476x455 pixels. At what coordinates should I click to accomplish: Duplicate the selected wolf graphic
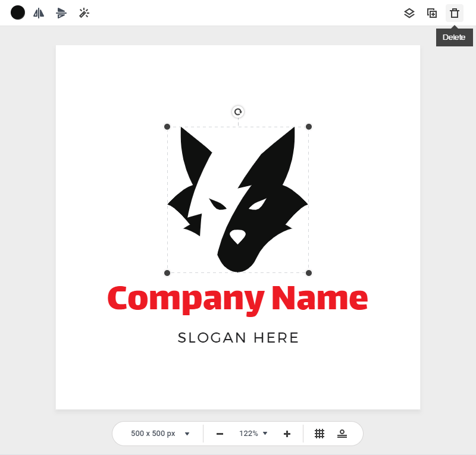(x=432, y=13)
